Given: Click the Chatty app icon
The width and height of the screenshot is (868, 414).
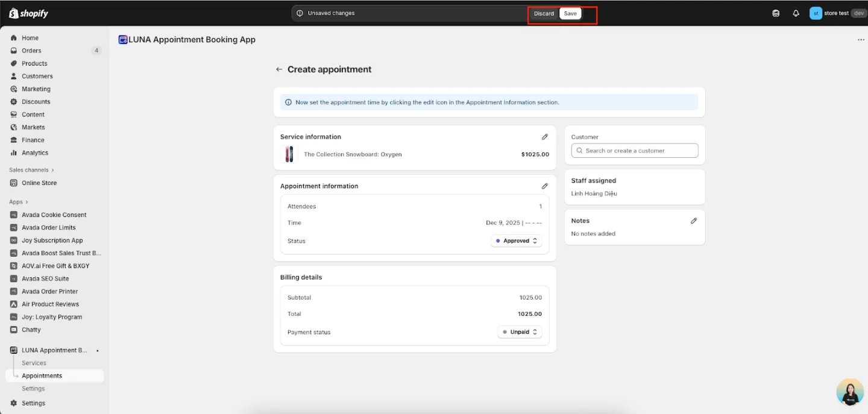Looking at the screenshot, I should 14,330.
